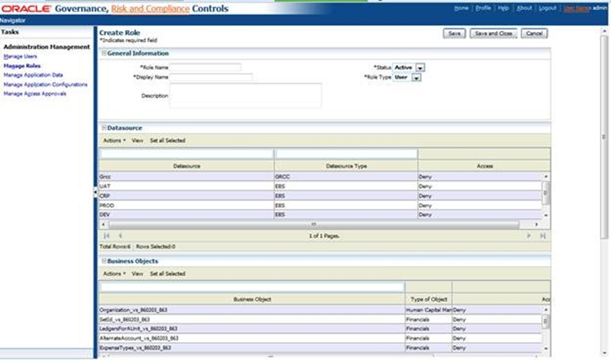
Task: Click the Business Objects vertical scrollbar thumb
Action: click(x=546, y=321)
